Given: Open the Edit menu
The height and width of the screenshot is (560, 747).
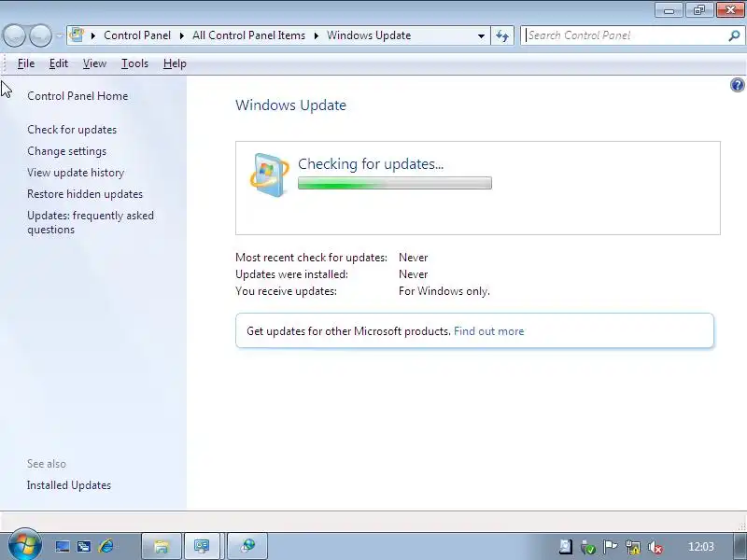Looking at the screenshot, I should [59, 63].
